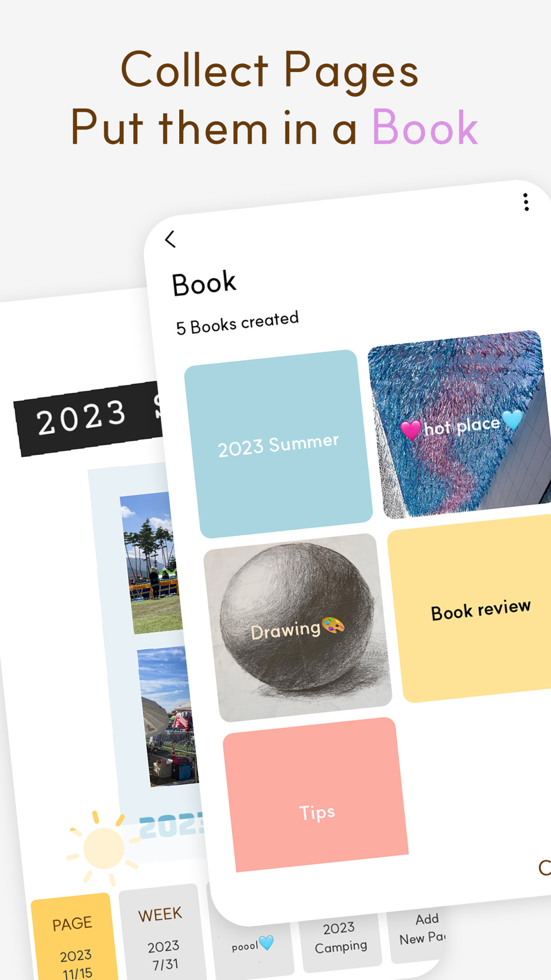Tap the sun sticker illustration
Image resolution: width=551 pixels, height=980 pixels.
(103, 848)
